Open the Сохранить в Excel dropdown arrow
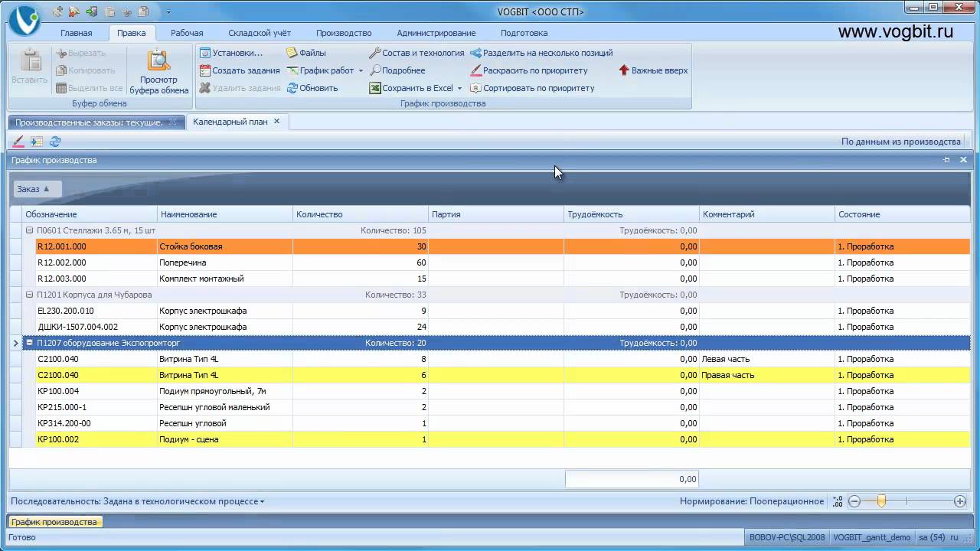The width and height of the screenshot is (980, 551). (459, 88)
